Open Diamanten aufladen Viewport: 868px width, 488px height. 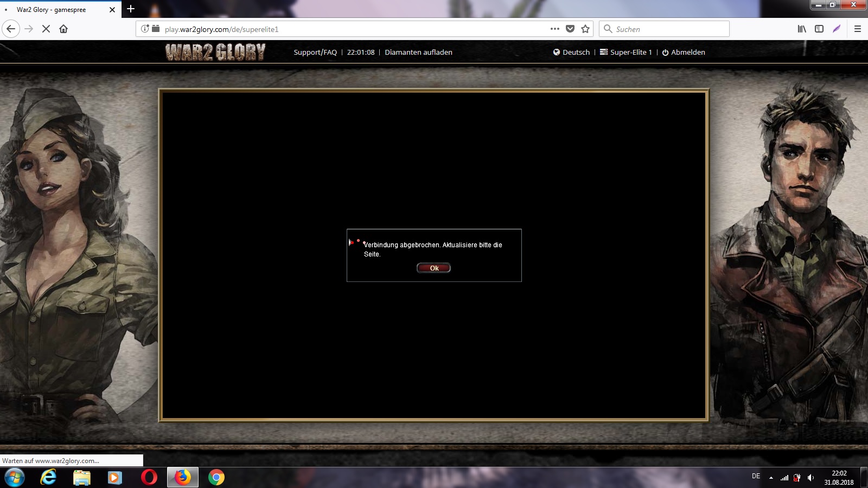click(x=418, y=52)
